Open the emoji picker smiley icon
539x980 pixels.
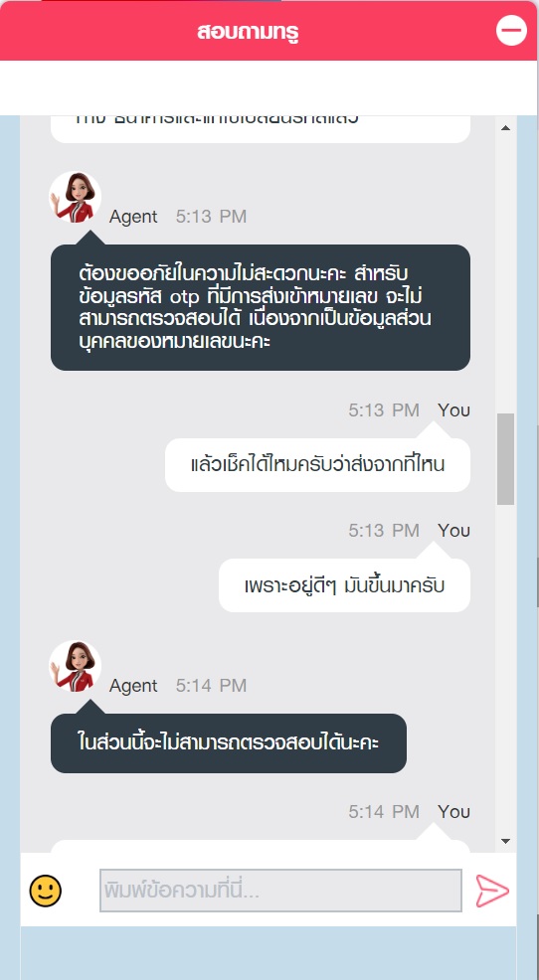click(x=46, y=890)
